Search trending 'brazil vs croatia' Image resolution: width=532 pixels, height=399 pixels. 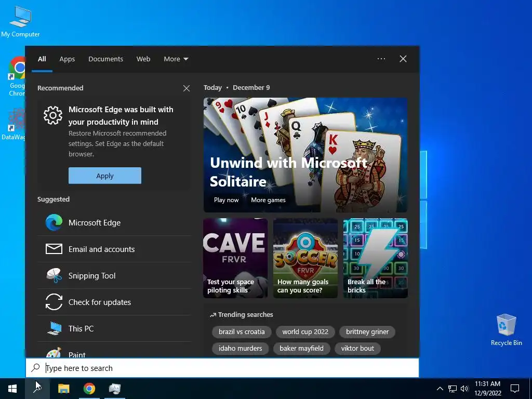242,331
